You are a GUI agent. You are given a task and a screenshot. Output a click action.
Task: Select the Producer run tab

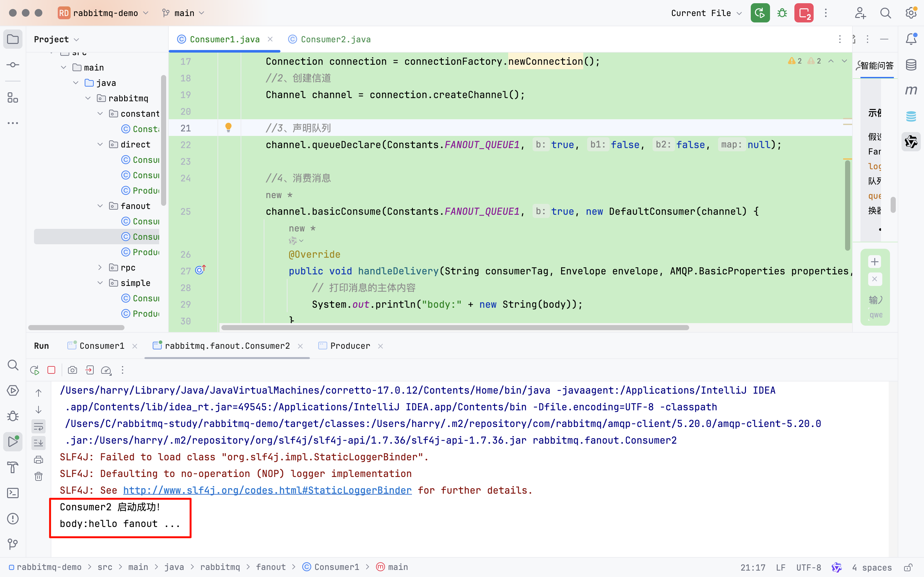[350, 346]
